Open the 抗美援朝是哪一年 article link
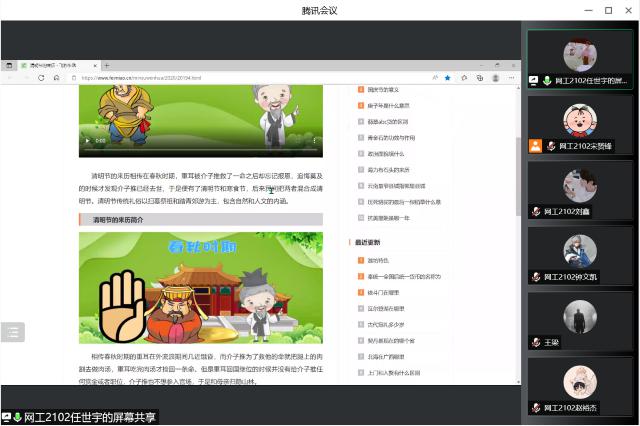 (x=388, y=218)
